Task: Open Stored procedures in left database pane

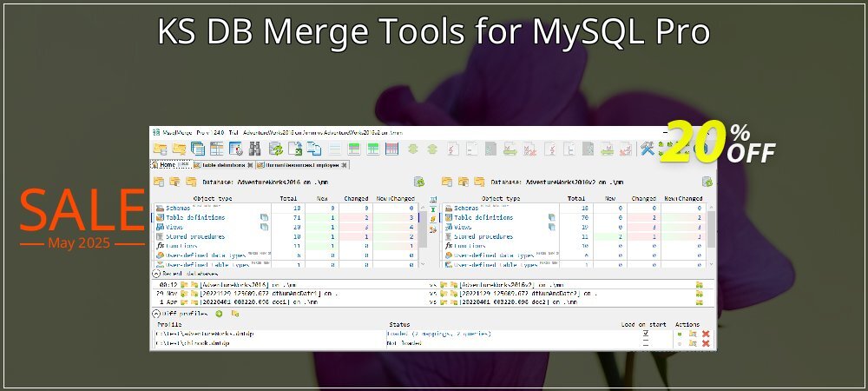Action: click(195, 236)
